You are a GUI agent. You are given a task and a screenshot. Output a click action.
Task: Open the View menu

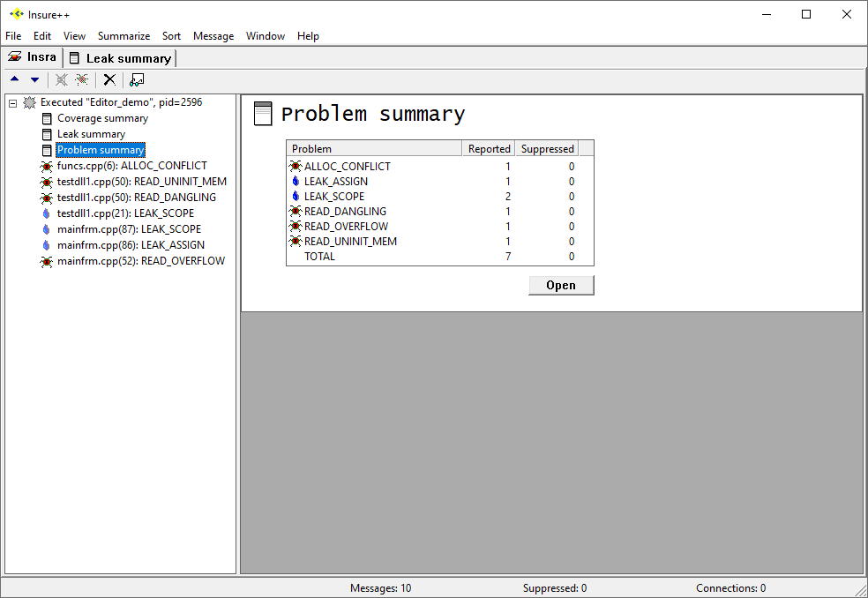[74, 36]
